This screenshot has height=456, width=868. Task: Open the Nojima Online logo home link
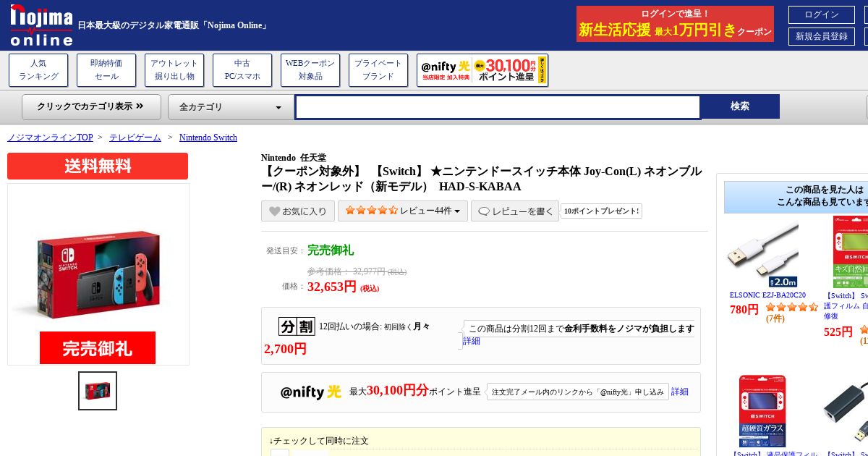[x=41, y=25]
